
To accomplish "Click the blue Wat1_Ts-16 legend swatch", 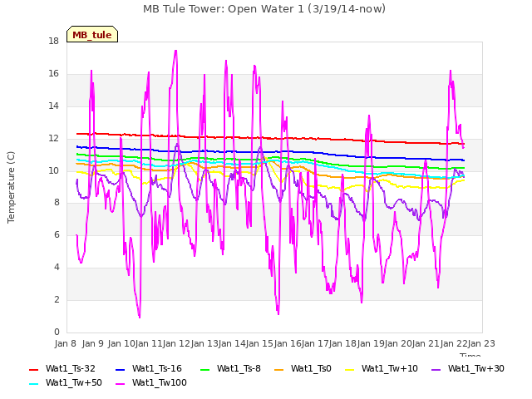I will pos(121,369).
